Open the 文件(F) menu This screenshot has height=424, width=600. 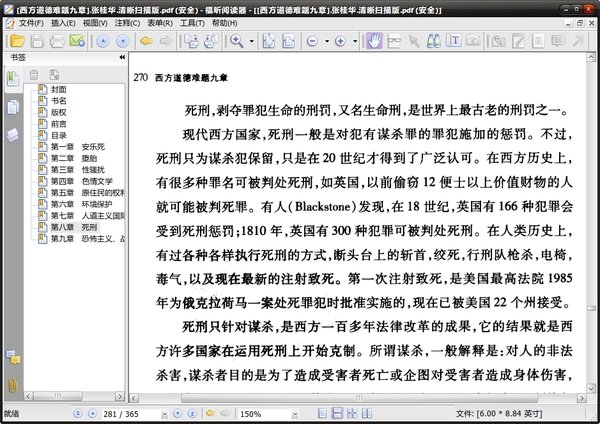coord(30,22)
